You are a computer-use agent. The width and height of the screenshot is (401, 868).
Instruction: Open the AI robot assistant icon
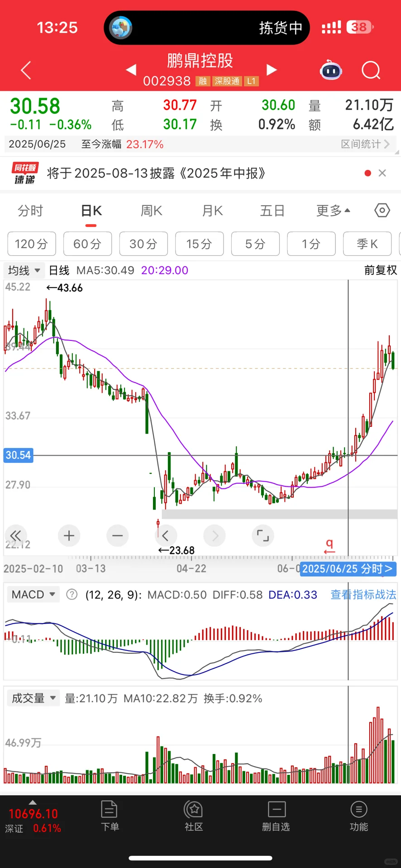[331, 70]
